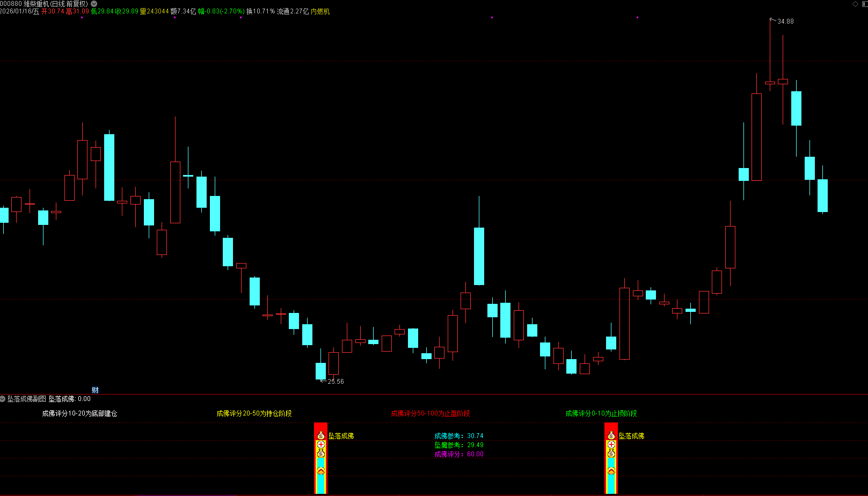This screenshot has height=496, width=868.
Task: Toggle the side panel icon at top right
Action: 864,4
